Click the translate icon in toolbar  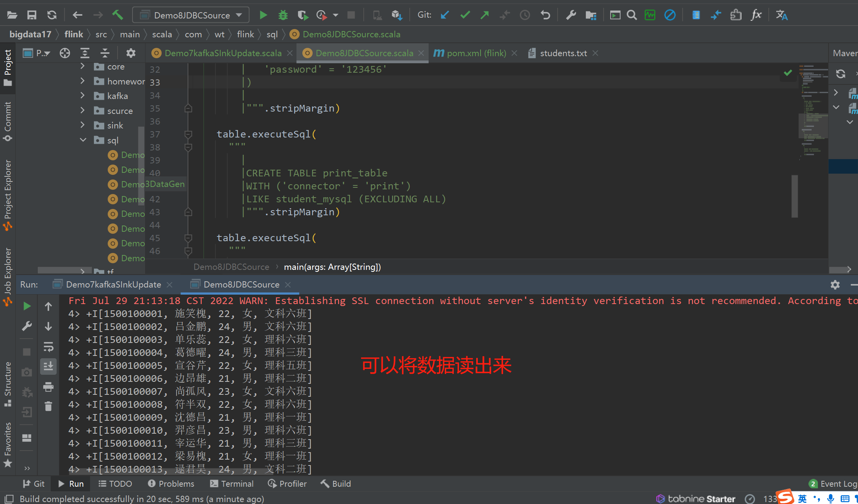pyautogui.click(x=781, y=15)
